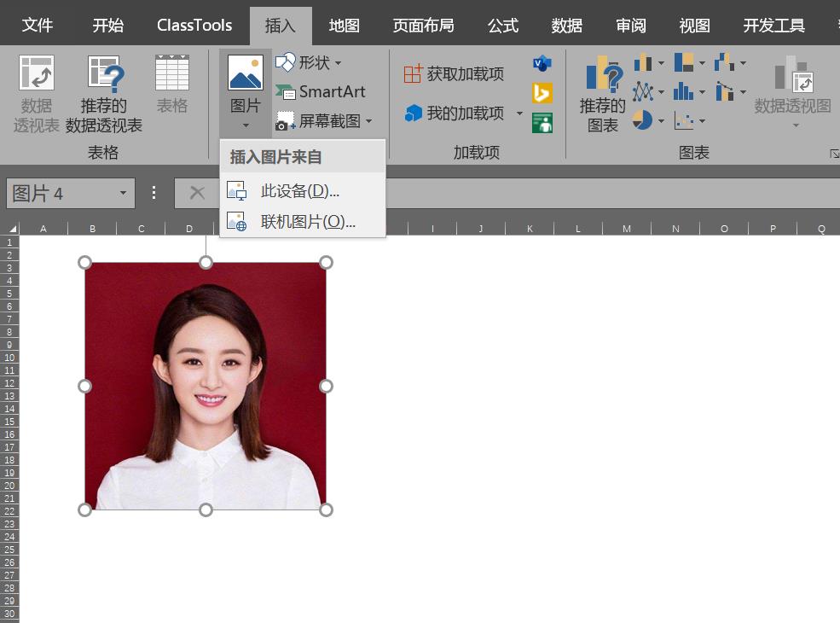Switch to the Maps (地图) tab
This screenshot has height=623, width=840.
click(x=344, y=26)
